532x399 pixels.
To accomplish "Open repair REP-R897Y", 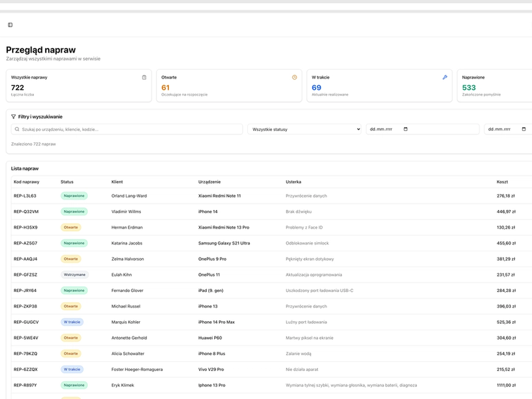I will click(25, 385).
